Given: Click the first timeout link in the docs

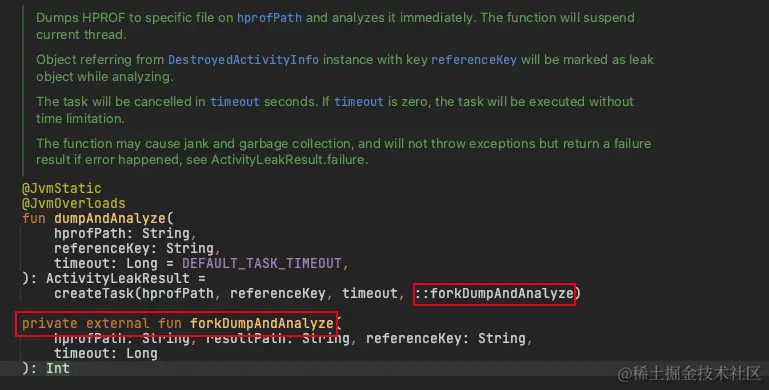Looking at the screenshot, I should coord(234,102).
